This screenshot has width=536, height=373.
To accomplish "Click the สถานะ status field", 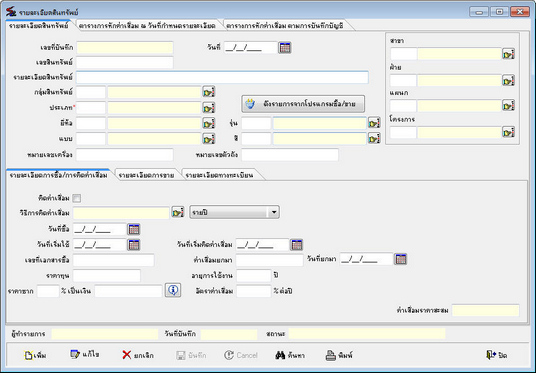I will pyautogui.click(x=367, y=334).
